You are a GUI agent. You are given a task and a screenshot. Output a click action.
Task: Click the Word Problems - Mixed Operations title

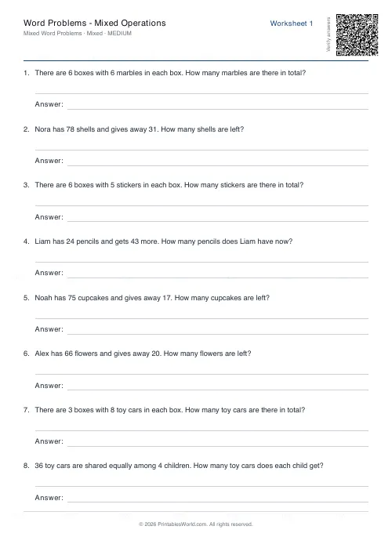click(x=95, y=23)
